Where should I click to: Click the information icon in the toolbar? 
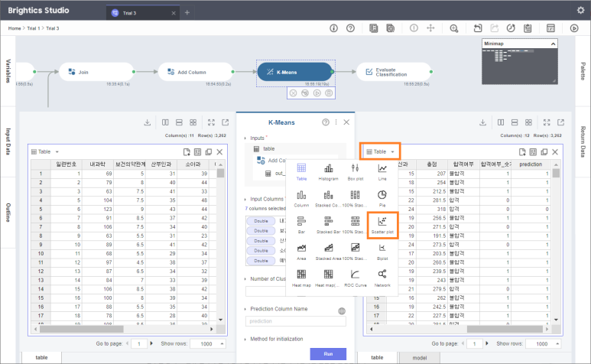[x=333, y=28]
